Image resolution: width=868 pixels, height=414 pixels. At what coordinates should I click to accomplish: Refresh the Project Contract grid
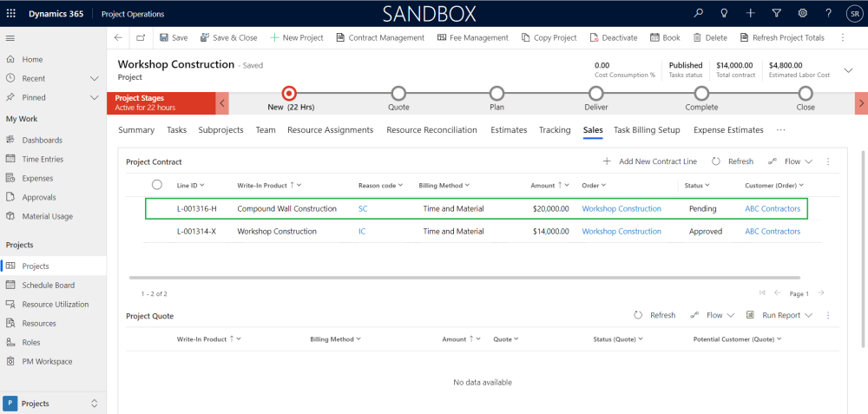click(733, 161)
